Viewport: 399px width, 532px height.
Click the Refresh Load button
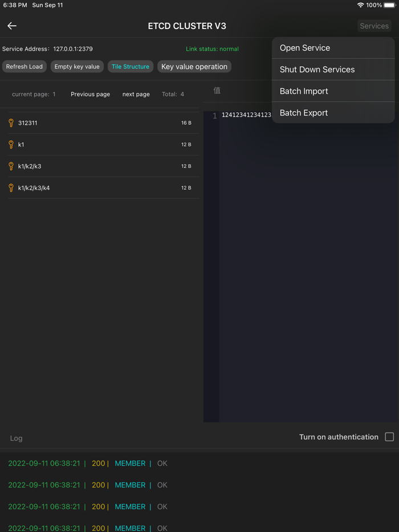(x=25, y=67)
